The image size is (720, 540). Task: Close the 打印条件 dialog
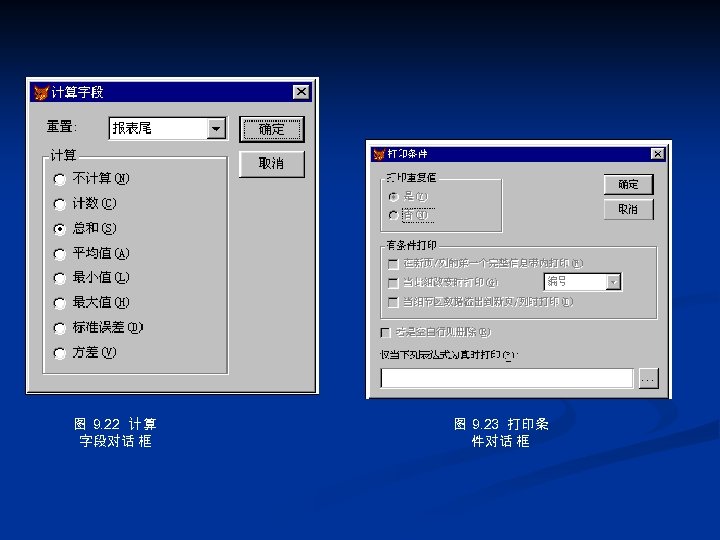click(658, 154)
